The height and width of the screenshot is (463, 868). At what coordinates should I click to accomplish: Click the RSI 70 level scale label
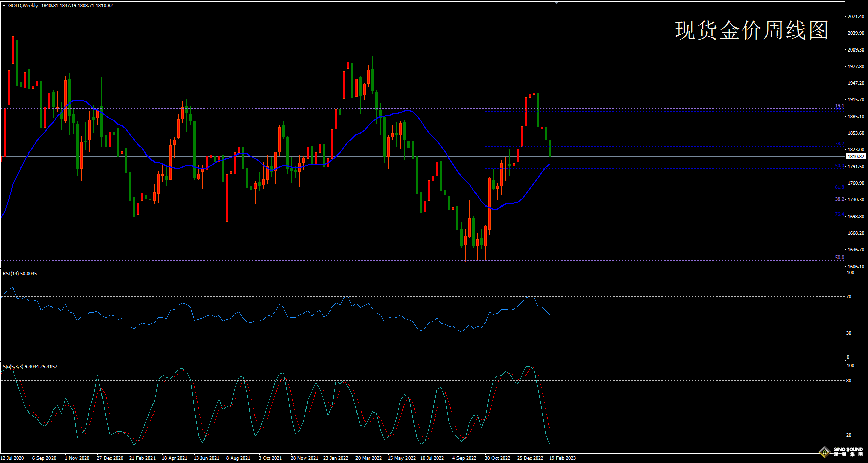pos(849,297)
